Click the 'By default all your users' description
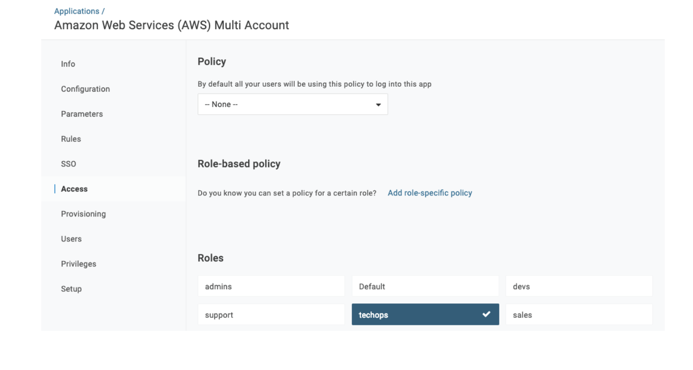This screenshot has width=693, height=370. 314,84
